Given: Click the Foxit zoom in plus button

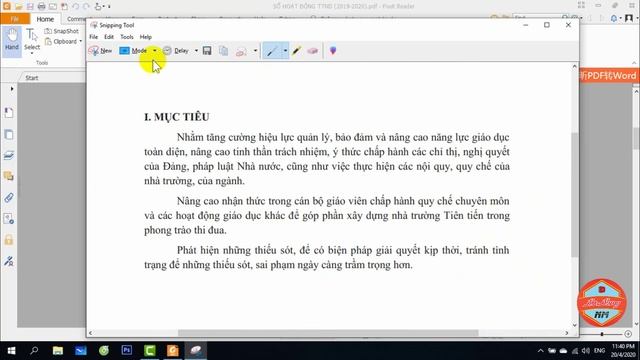Looking at the screenshot, I should (628, 334).
